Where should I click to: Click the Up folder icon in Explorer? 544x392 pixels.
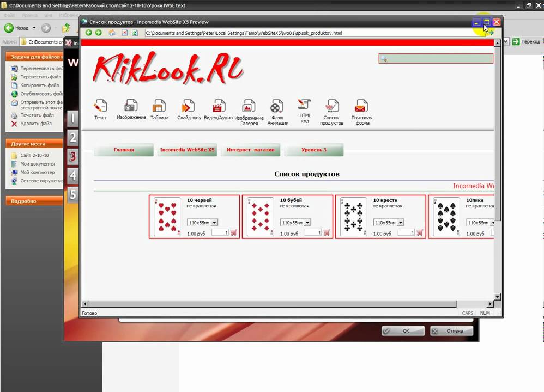click(67, 28)
